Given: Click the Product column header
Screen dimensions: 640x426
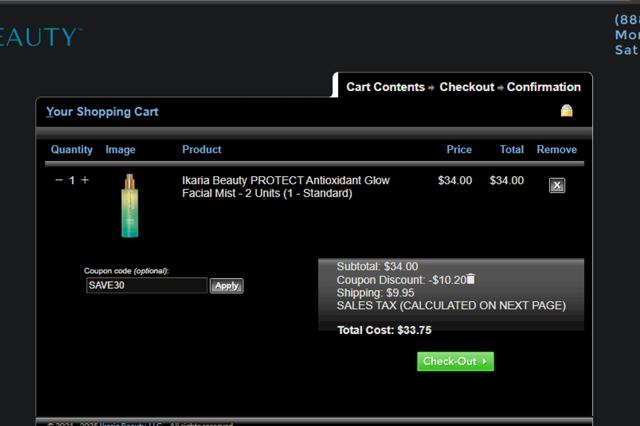Looking at the screenshot, I should pyautogui.click(x=202, y=149).
